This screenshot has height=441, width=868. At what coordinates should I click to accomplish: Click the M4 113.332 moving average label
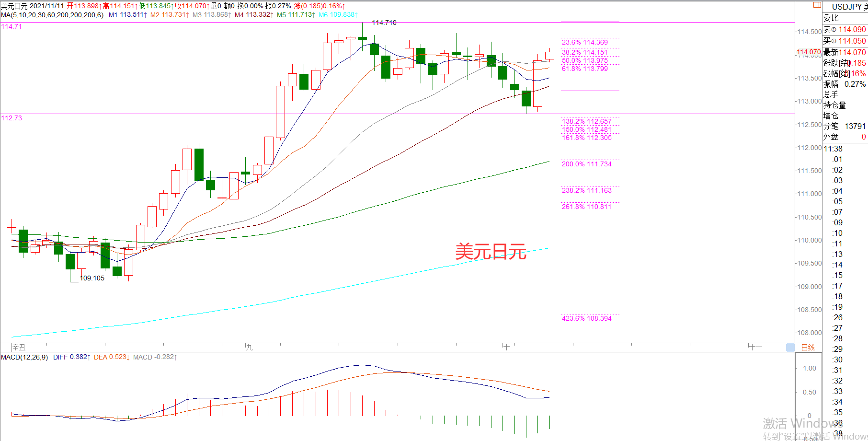click(253, 15)
